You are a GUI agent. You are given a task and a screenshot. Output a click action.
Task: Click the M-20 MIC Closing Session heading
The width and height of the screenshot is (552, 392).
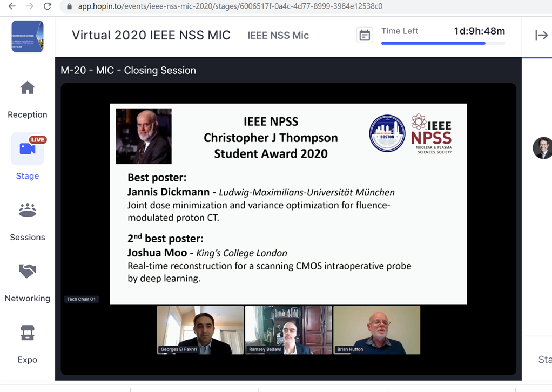coord(128,70)
